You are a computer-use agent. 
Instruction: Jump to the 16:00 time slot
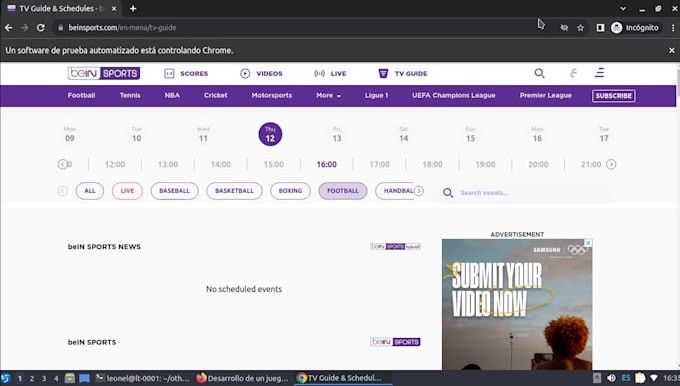point(327,164)
